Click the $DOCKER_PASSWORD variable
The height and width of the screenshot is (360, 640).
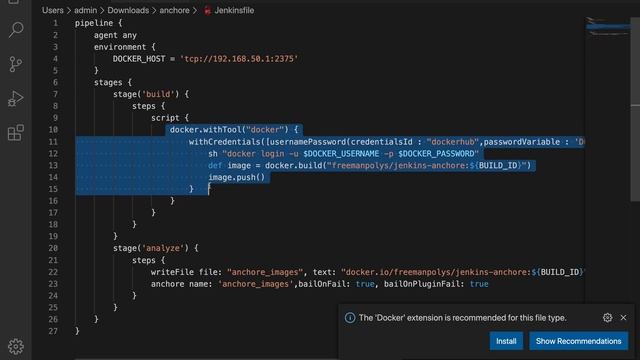click(436, 154)
